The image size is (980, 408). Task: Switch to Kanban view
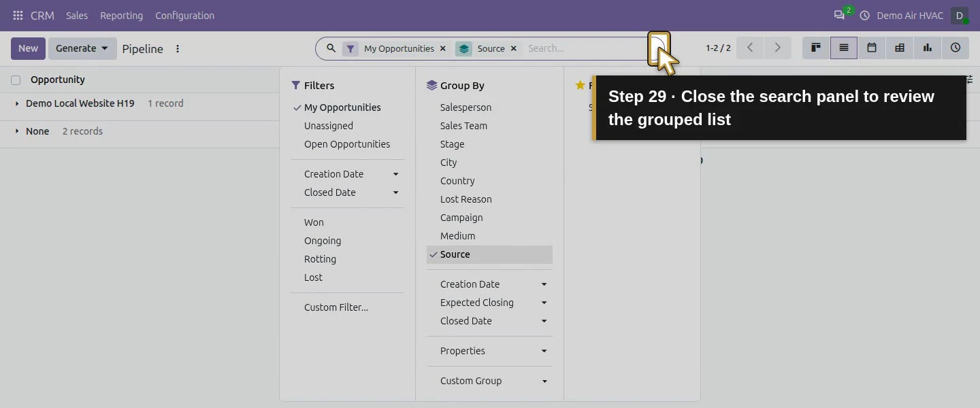[x=816, y=48]
